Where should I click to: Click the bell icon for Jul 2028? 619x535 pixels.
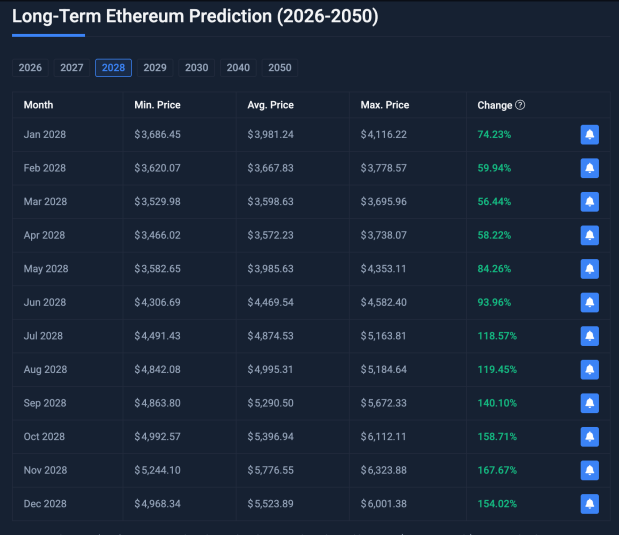tap(589, 336)
